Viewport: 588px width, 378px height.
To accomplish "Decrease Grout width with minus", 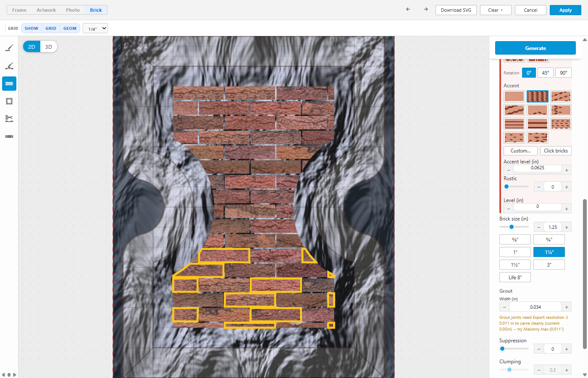I will [504, 307].
